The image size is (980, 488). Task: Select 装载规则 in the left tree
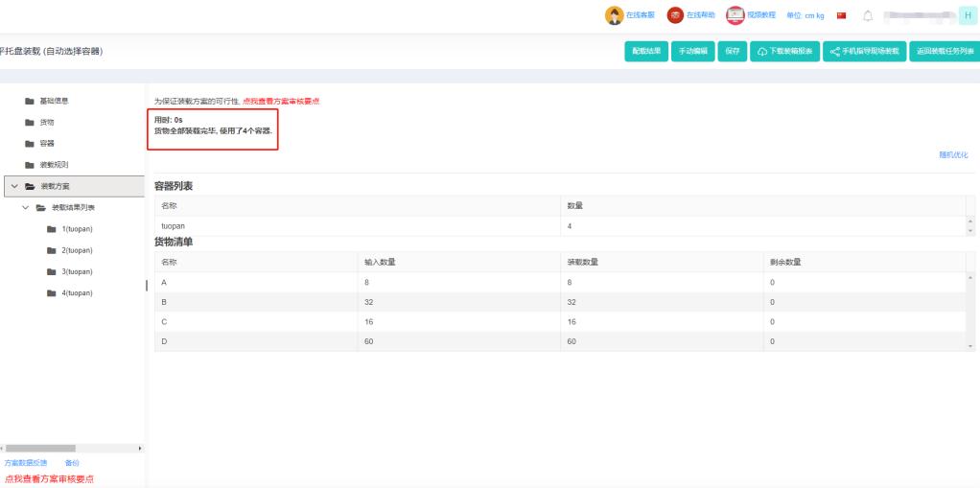click(53, 165)
